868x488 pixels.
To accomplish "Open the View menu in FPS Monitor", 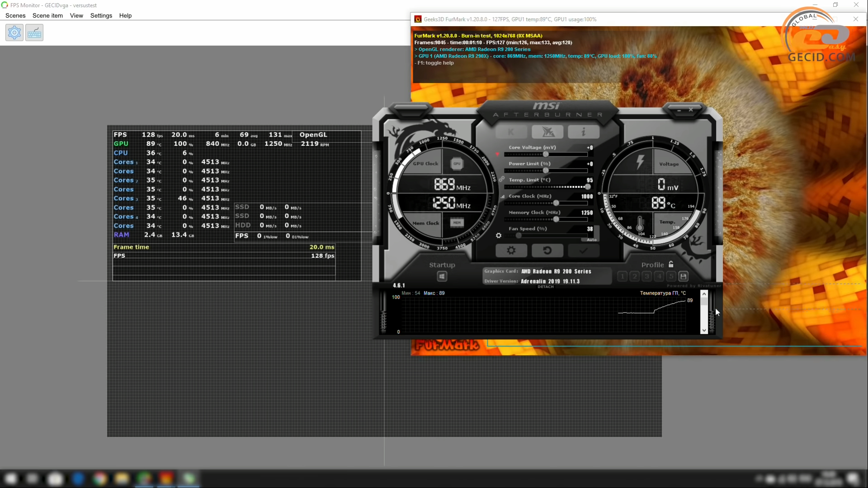I will 76,15.
